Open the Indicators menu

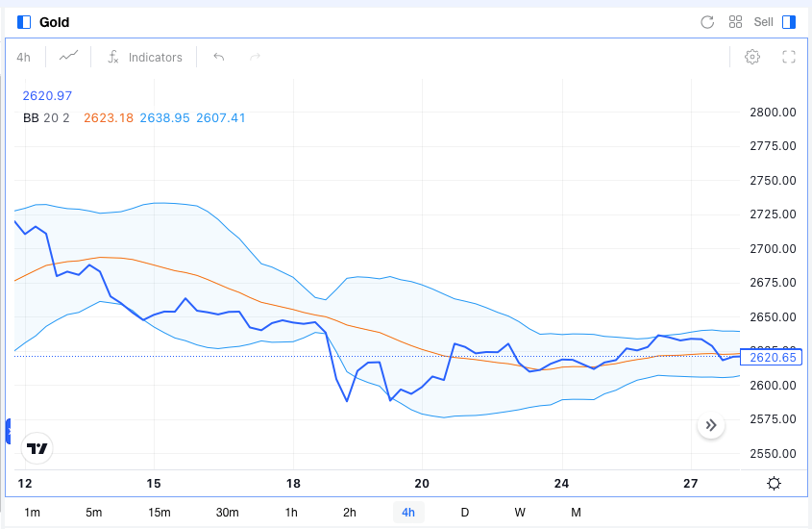pyautogui.click(x=145, y=57)
